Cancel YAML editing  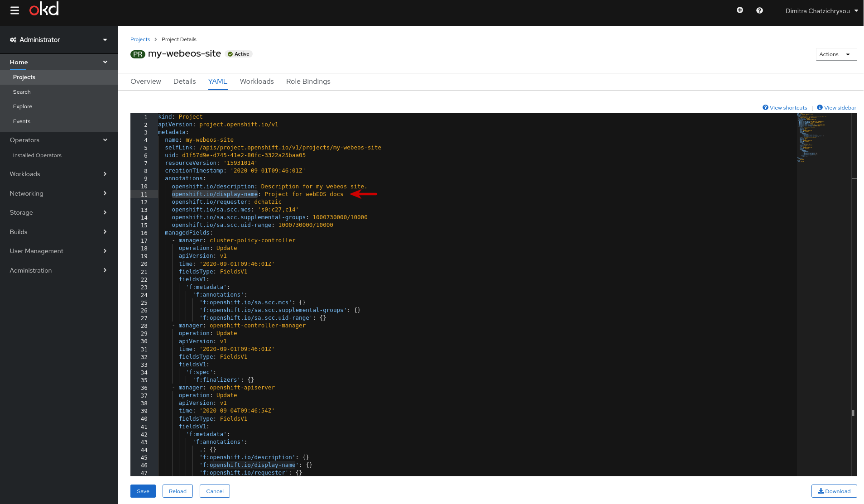[x=215, y=491]
